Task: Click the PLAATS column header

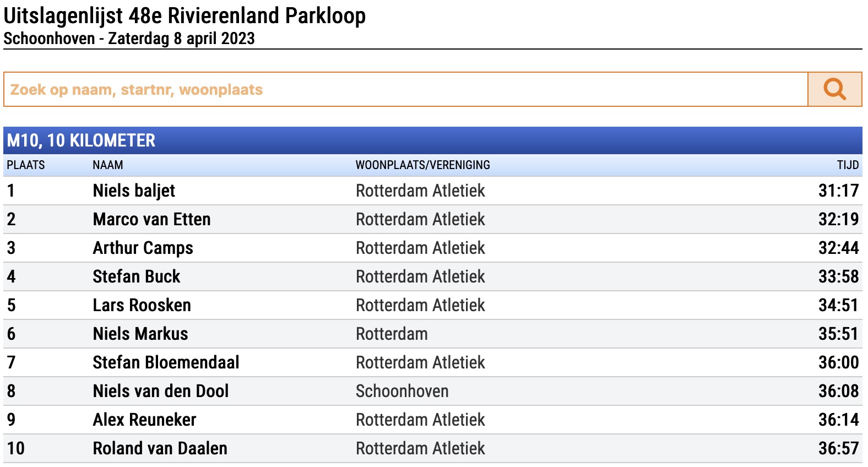Action: coord(26,165)
